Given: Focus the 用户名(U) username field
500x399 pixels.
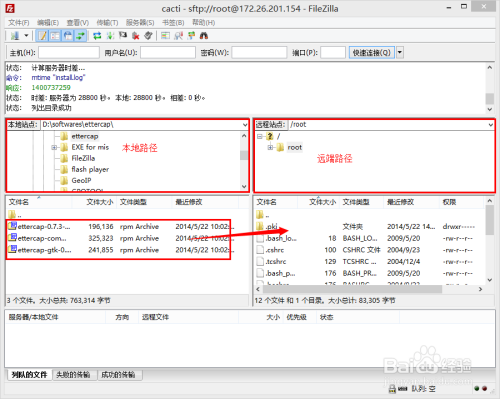Looking at the screenshot, I should click(168, 53).
